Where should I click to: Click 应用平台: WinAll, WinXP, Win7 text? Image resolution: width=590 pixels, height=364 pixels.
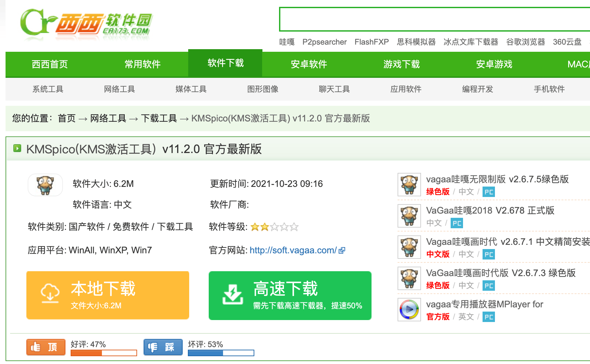pyautogui.click(x=90, y=250)
